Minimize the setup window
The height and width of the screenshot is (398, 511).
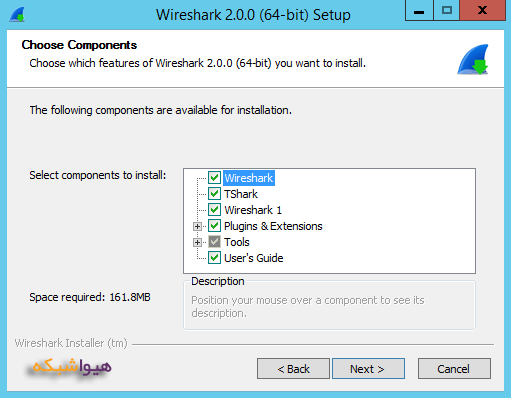point(419,11)
